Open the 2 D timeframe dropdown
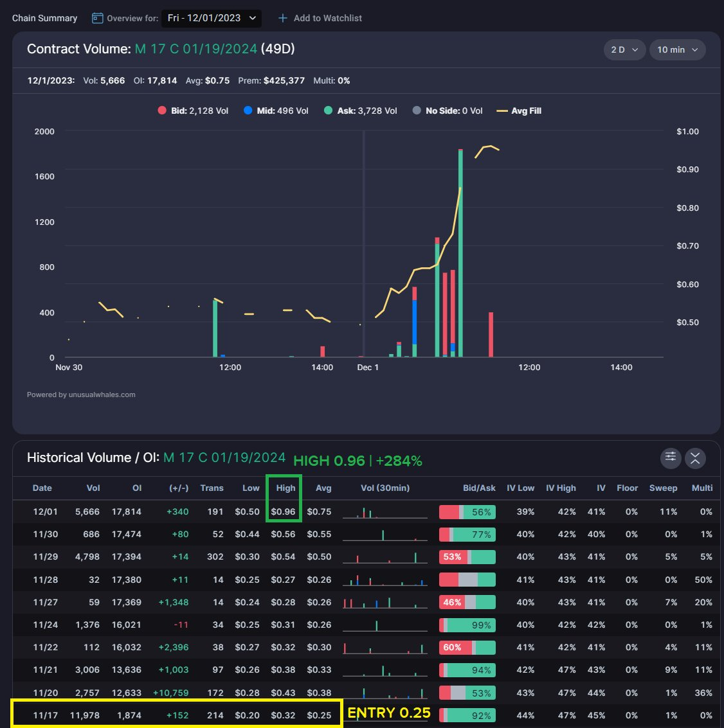The height and width of the screenshot is (728, 724). coord(624,49)
